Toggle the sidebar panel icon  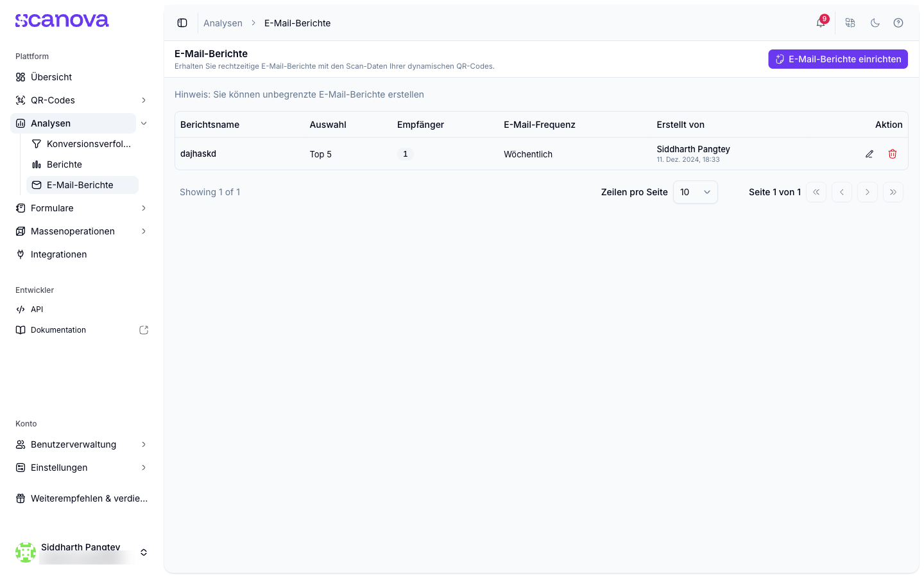182,23
